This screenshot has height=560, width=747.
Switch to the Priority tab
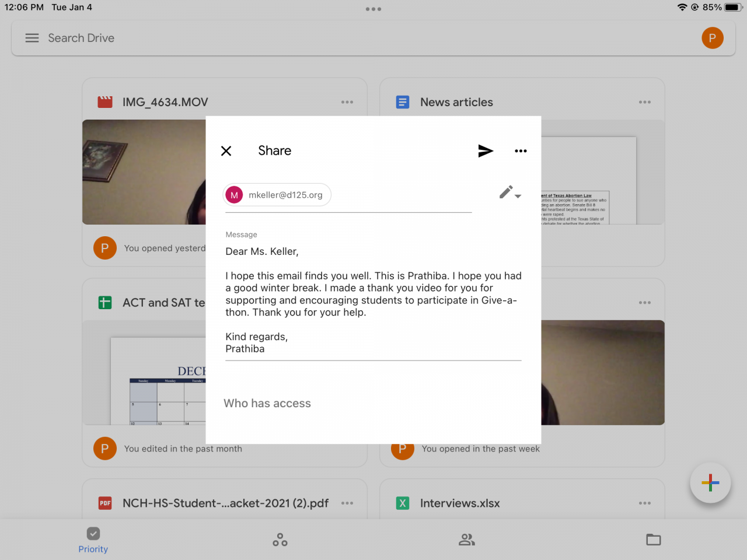(93, 540)
